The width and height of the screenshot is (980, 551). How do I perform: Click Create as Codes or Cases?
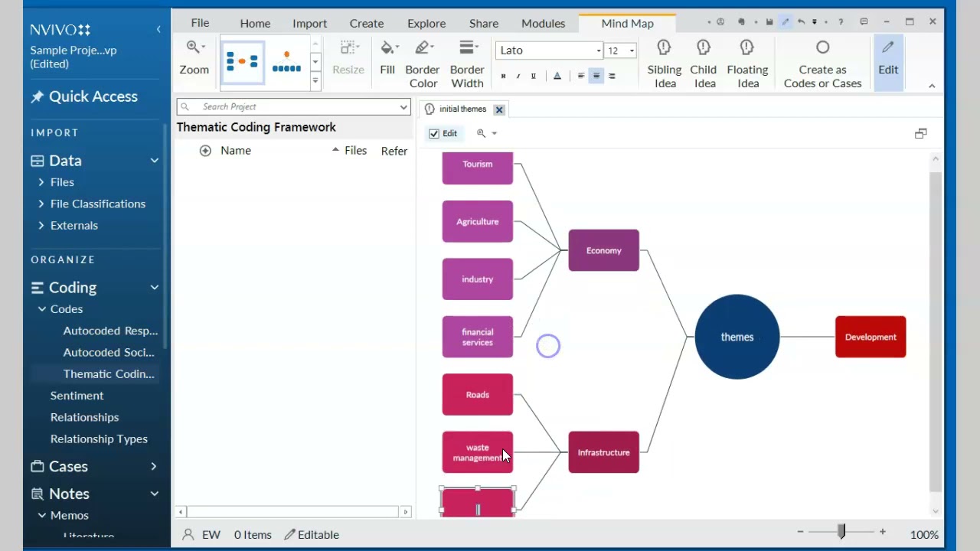822,64
